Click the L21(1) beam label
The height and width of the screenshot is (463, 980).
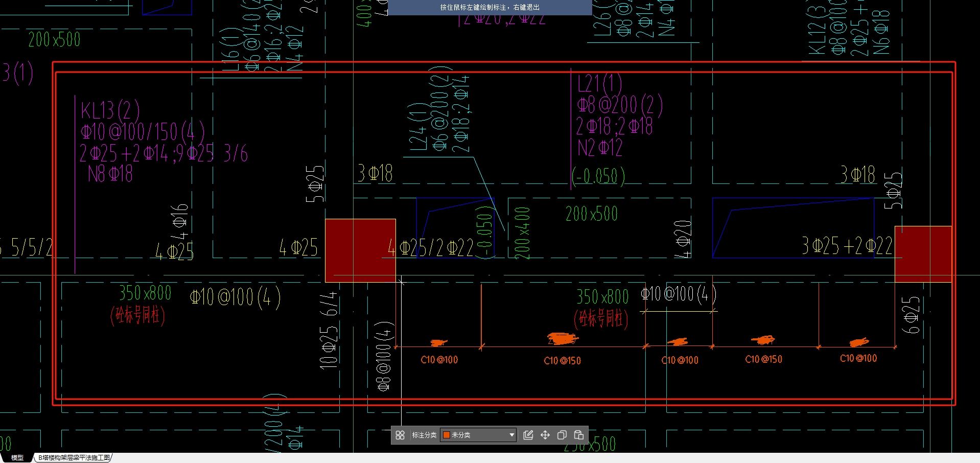point(599,84)
